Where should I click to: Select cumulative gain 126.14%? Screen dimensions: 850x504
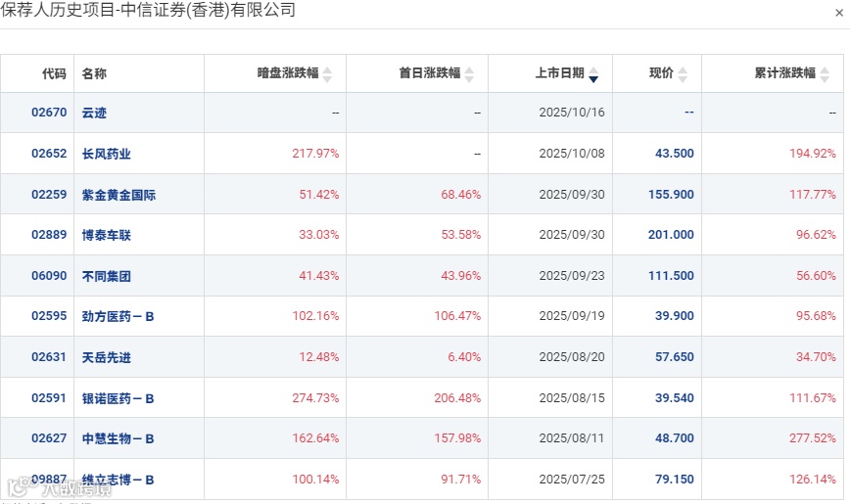[813, 480]
